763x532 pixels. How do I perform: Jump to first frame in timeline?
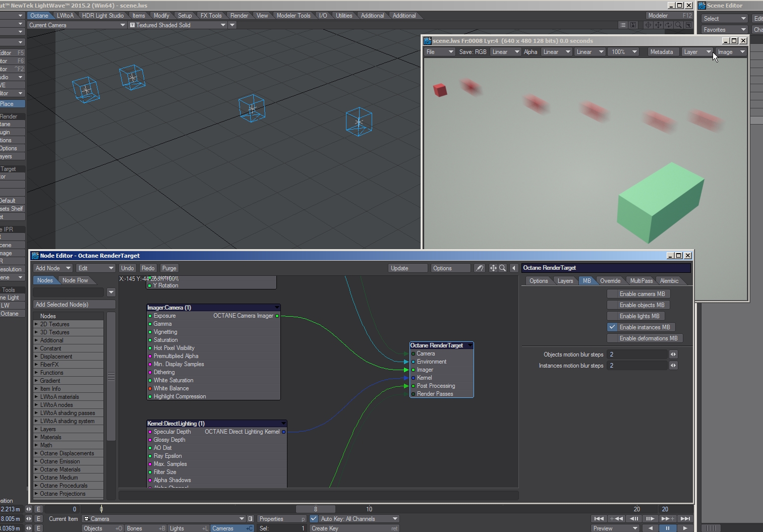point(599,518)
